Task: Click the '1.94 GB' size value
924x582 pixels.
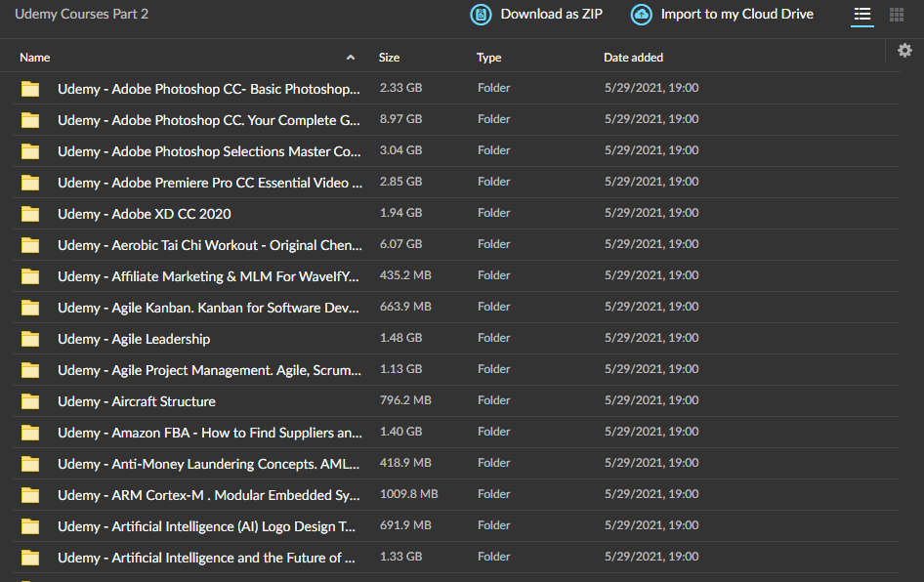Action: (x=400, y=213)
